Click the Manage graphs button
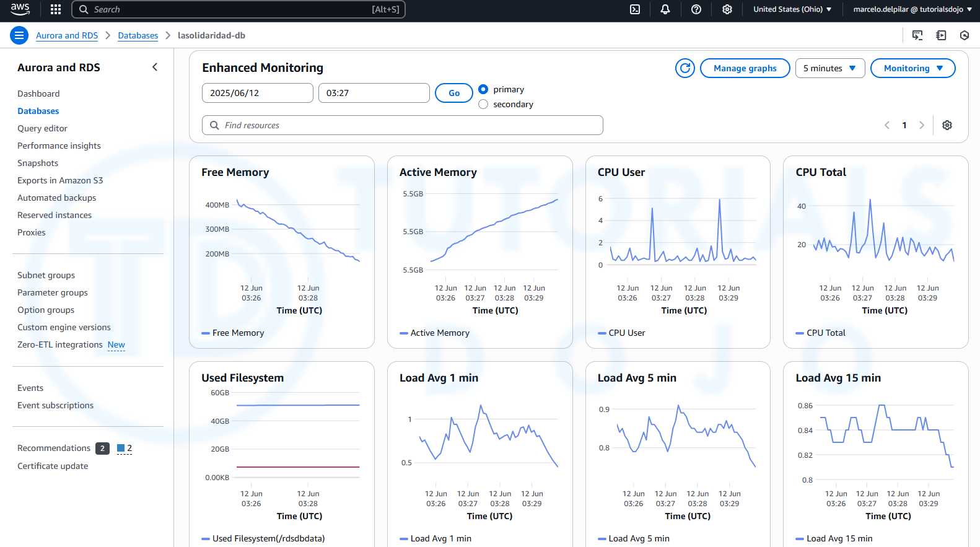The width and height of the screenshot is (980, 547). tap(745, 68)
